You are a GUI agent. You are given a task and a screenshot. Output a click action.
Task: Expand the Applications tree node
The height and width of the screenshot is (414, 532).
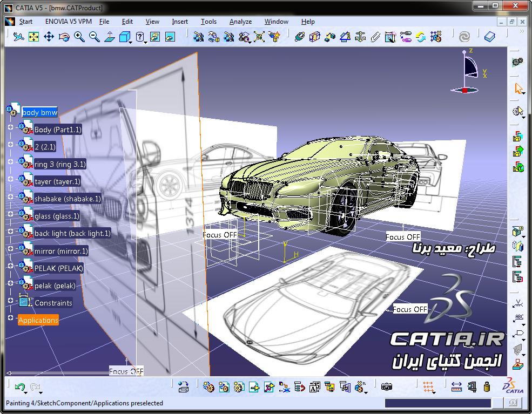10,318
